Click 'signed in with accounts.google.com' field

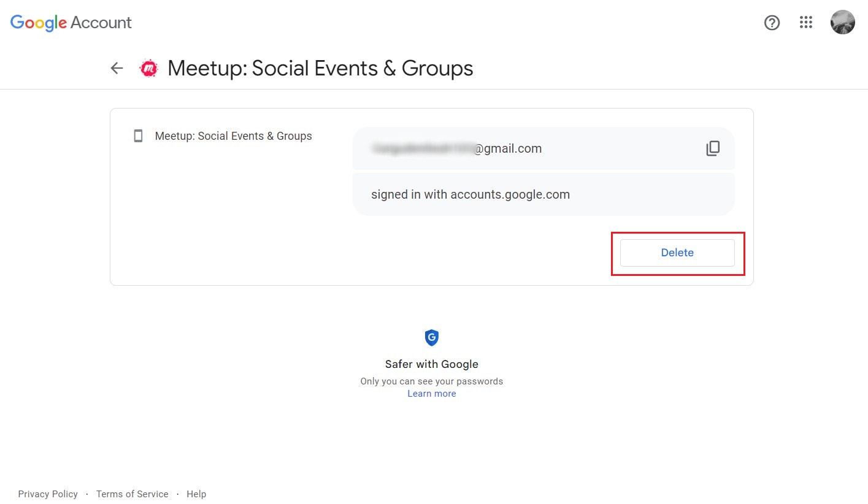pos(543,194)
